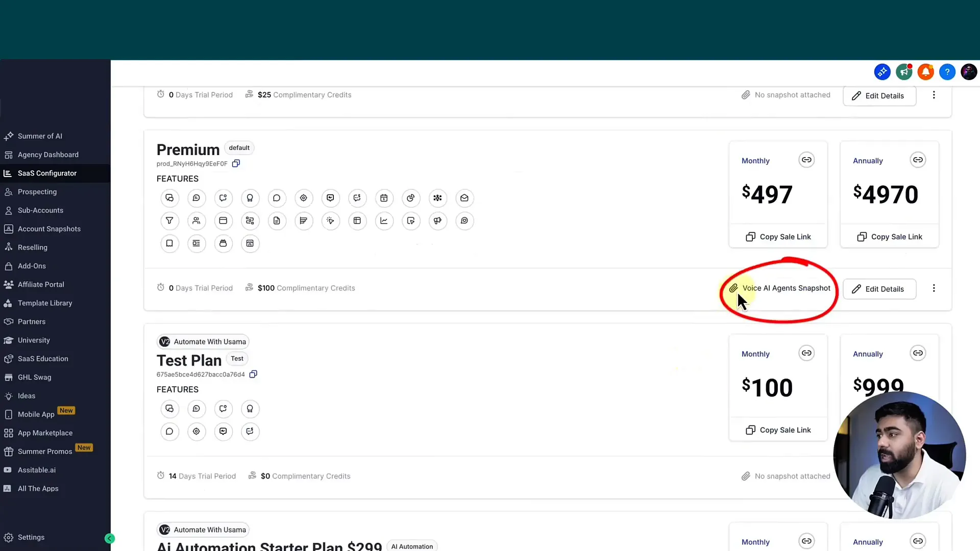Copy Sale Link for Premium Monthly $497

click(x=778, y=237)
